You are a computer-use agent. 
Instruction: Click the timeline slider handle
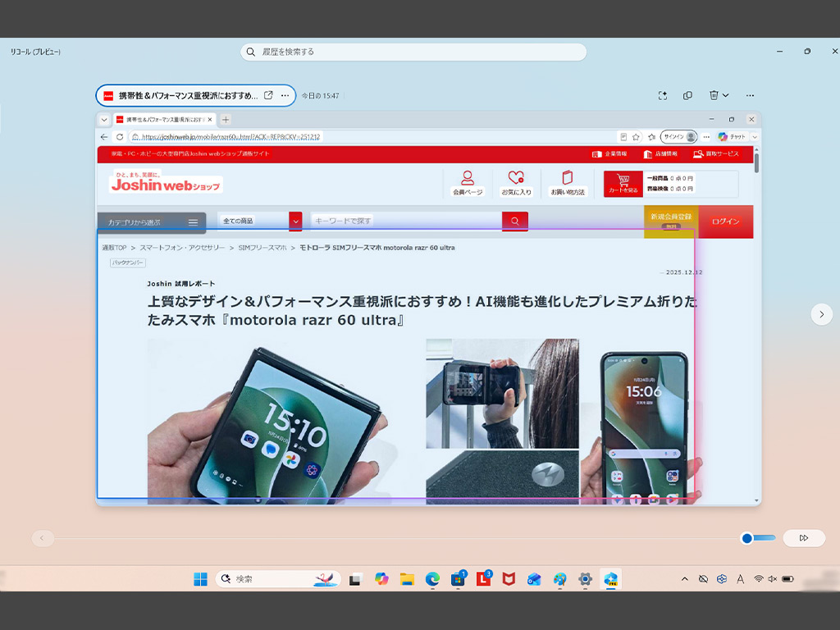pos(746,538)
